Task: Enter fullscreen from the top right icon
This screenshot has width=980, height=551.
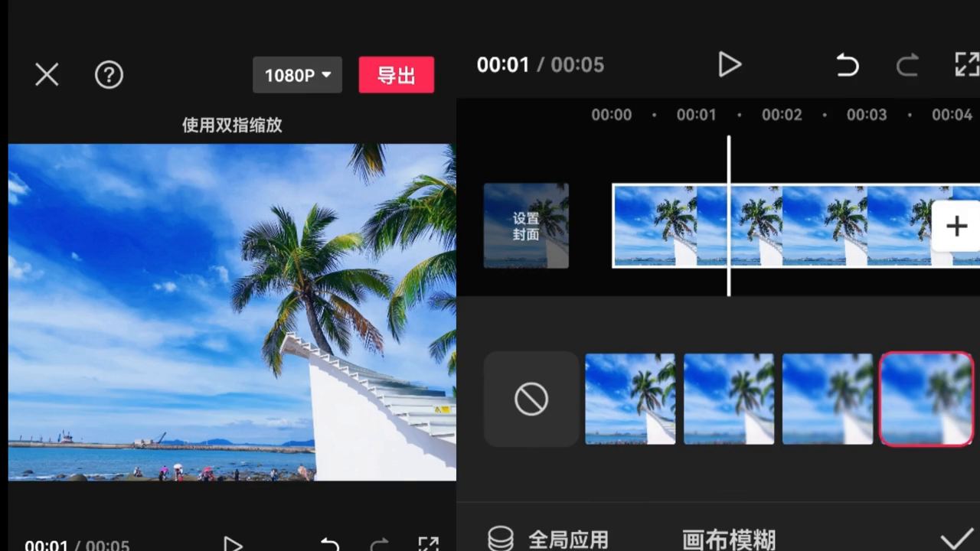Action: click(966, 65)
